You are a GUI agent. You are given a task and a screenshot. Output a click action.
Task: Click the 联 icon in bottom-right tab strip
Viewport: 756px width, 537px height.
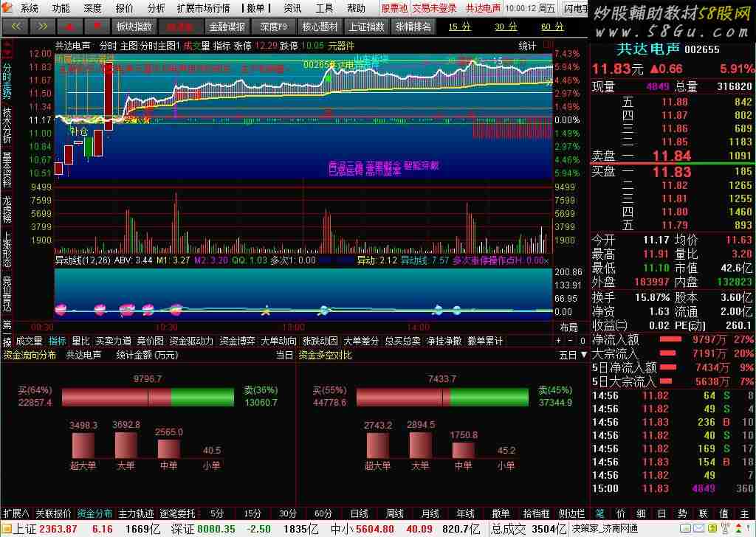point(703,513)
